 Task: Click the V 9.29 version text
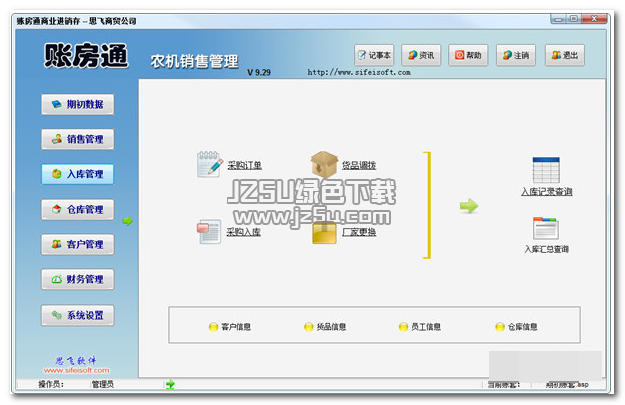point(259,72)
